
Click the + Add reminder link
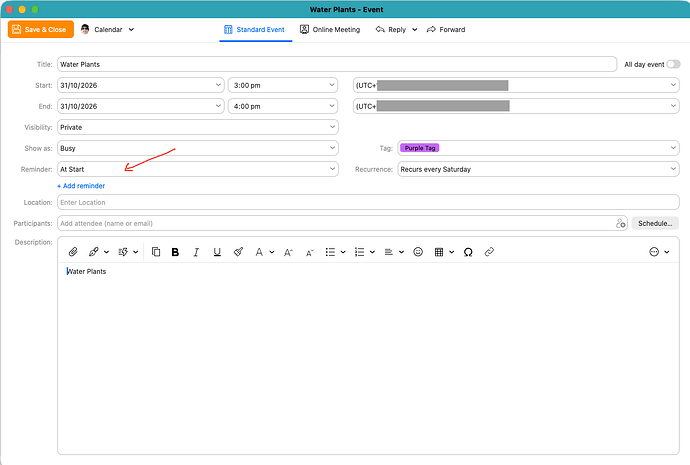tap(81, 186)
